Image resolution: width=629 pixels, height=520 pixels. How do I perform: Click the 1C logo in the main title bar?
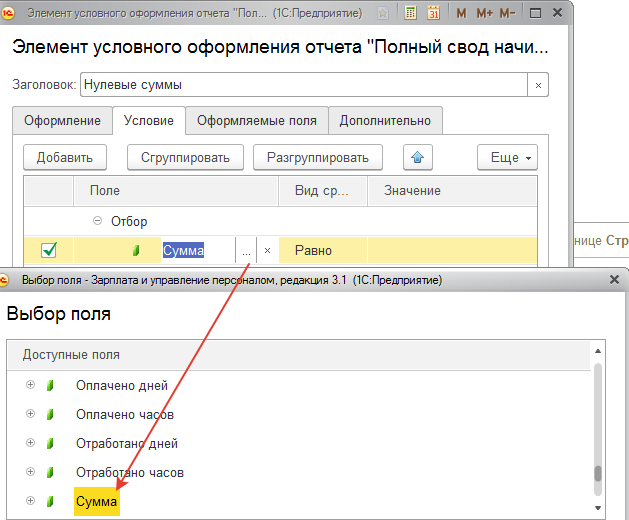7,13
